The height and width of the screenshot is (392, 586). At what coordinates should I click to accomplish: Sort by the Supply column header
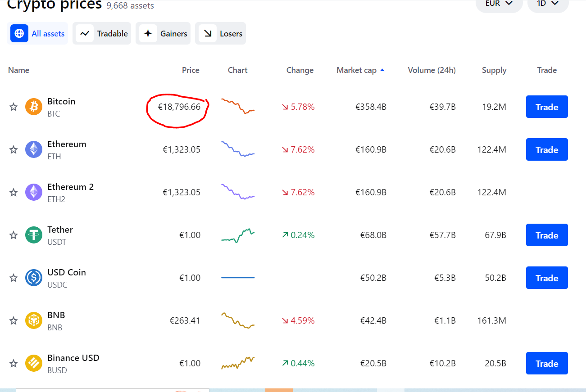click(494, 71)
